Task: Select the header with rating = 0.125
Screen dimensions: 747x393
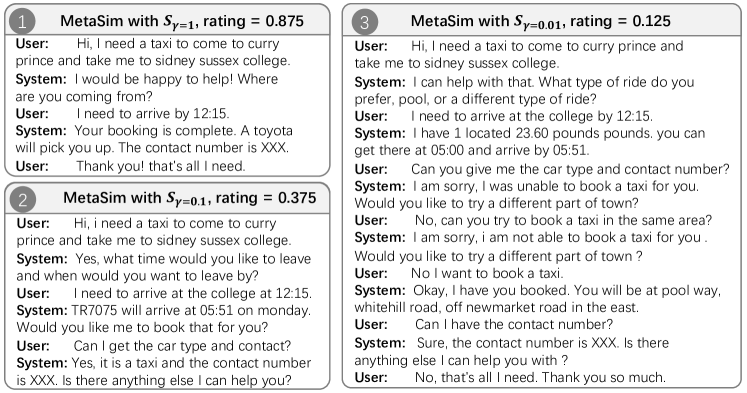Action: [x=541, y=20]
